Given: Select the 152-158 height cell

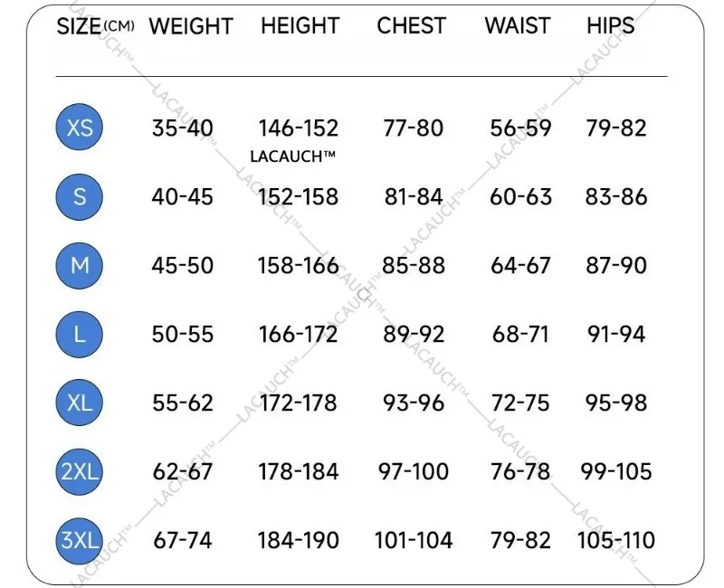Looking at the screenshot, I should (x=299, y=196).
